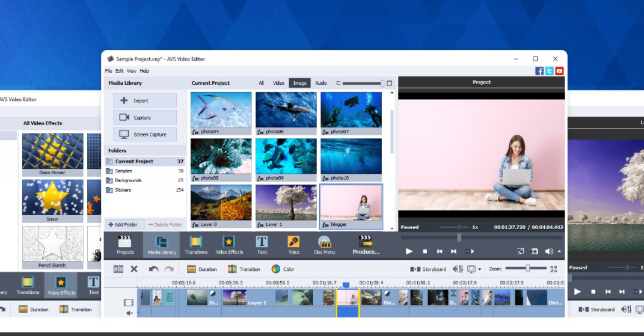The width and height of the screenshot is (644, 336).
Task: Click the YouTube icon
Action: pyautogui.click(x=559, y=71)
